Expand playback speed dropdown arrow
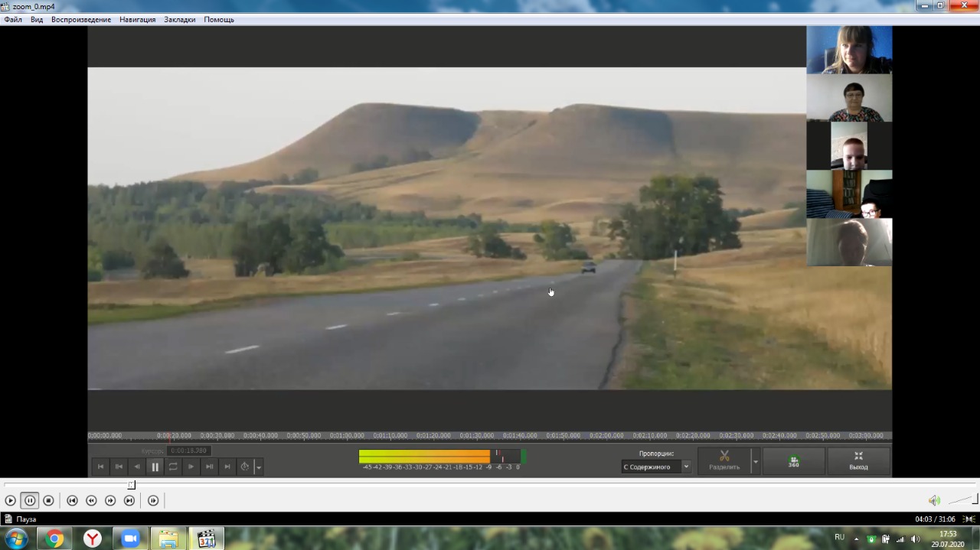The width and height of the screenshot is (980, 550). pyautogui.click(x=259, y=467)
